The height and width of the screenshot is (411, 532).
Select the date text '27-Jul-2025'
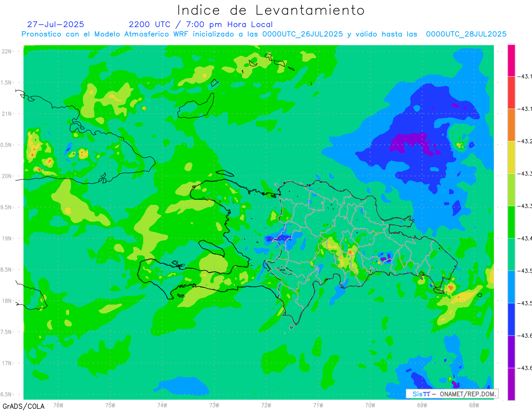[x=55, y=24]
